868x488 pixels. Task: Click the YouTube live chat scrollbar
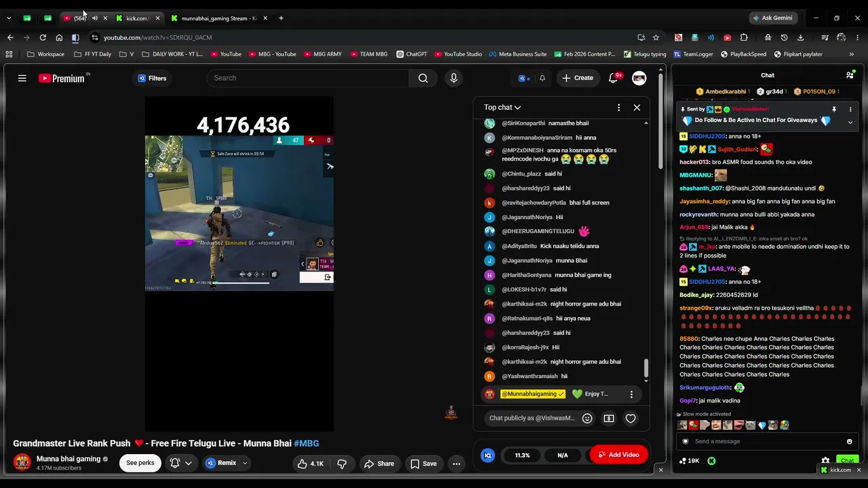(646, 368)
